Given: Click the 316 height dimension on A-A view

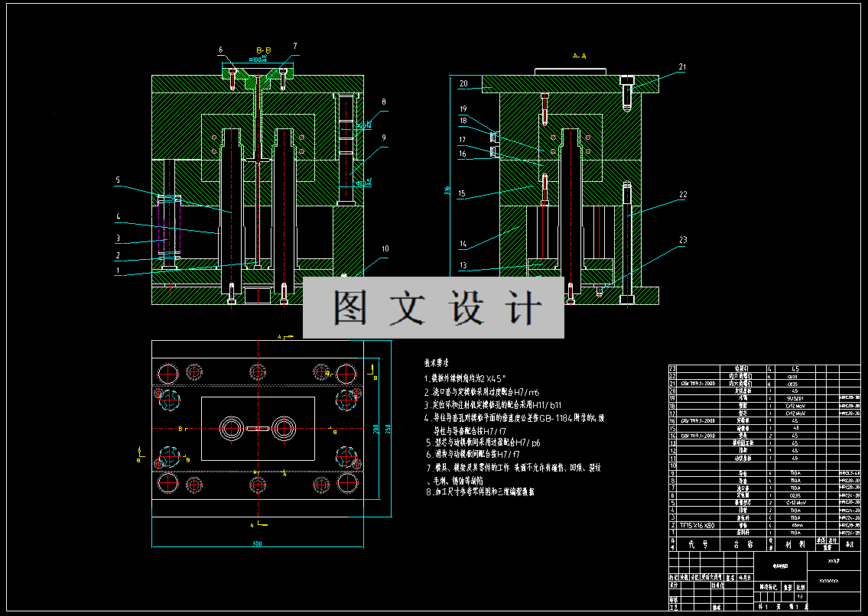Looking at the screenshot, I should pyautogui.click(x=447, y=190).
